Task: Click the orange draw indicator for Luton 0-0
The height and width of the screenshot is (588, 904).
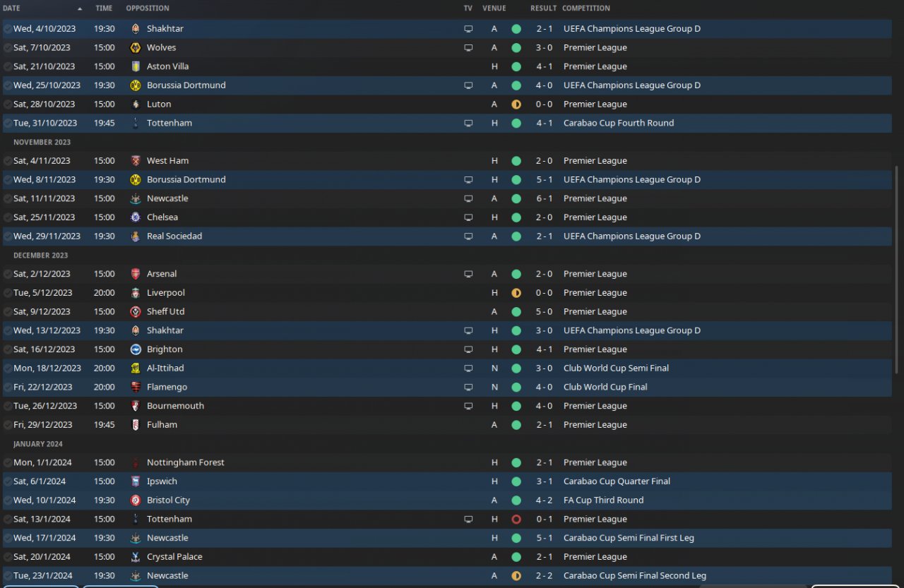Action: [x=516, y=104]
